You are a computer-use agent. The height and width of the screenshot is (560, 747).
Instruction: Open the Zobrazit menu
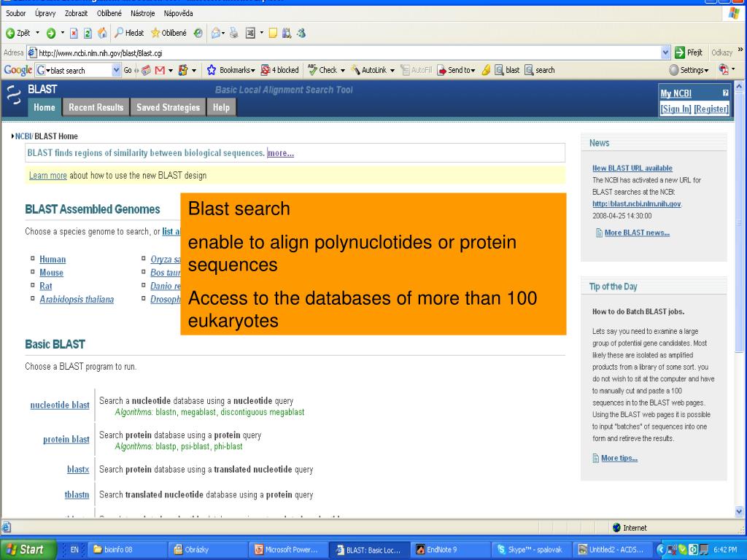[76, 13]
